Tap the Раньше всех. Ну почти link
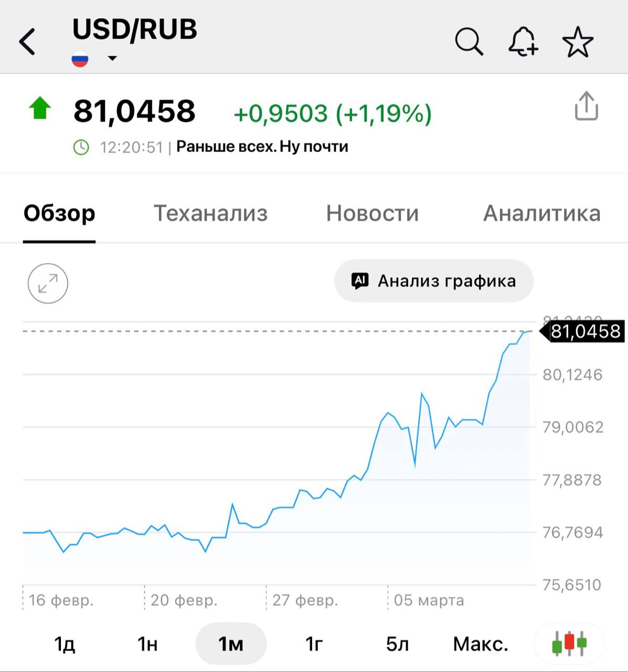Screen dimensions: 628x672 tap(262, 146)
